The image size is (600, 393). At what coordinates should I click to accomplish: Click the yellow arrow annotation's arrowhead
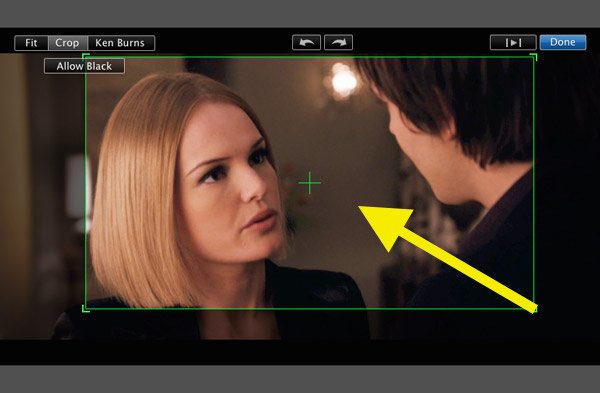(385, 225)
